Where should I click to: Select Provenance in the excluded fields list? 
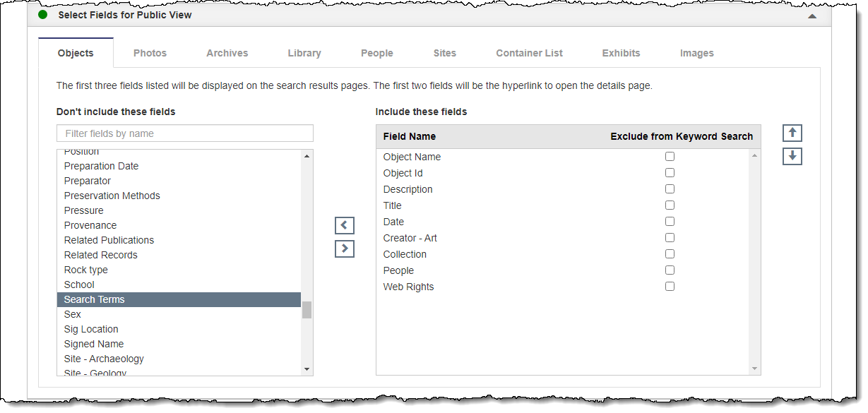click(90, 225)
